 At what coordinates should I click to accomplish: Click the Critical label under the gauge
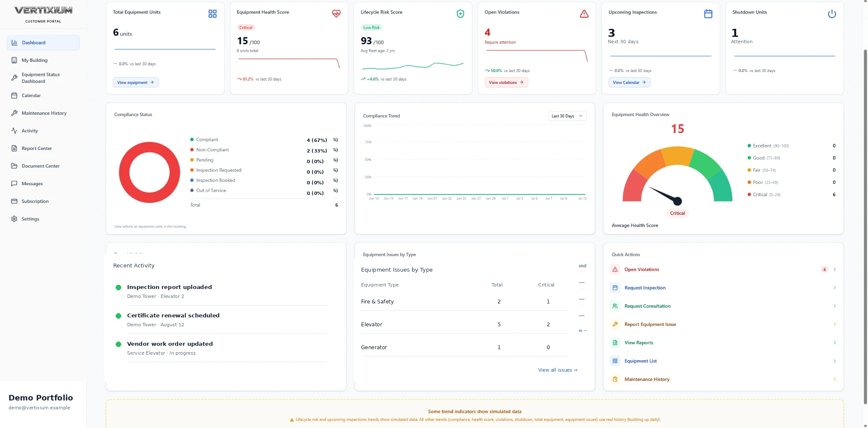point(677,213)
